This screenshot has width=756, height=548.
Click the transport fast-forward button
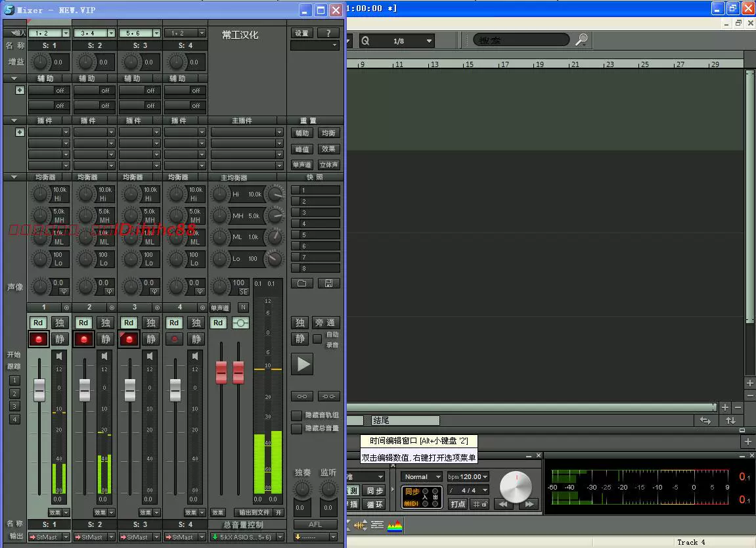click(529, 504)
